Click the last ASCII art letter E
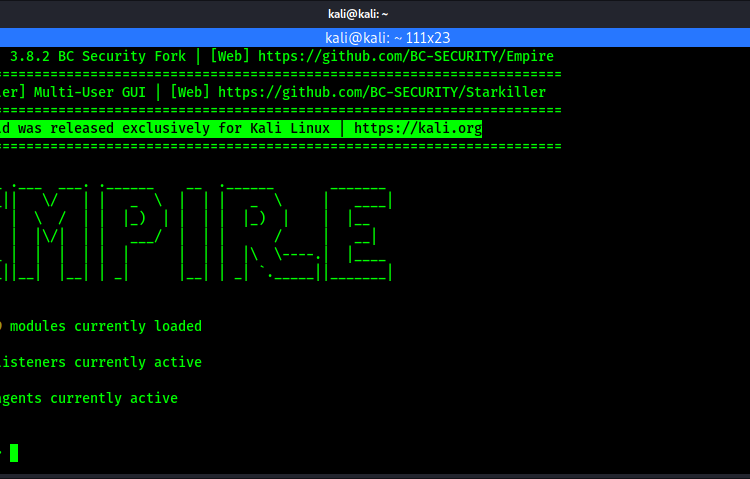Image resolution: width=750 pixels, height=479 pixels. (358, 230)
